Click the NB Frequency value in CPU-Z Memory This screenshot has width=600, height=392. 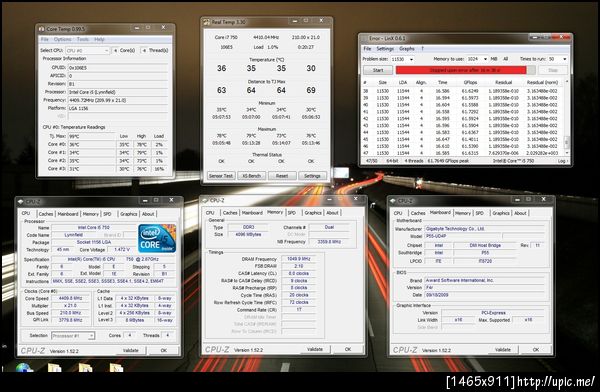(329, 242)
